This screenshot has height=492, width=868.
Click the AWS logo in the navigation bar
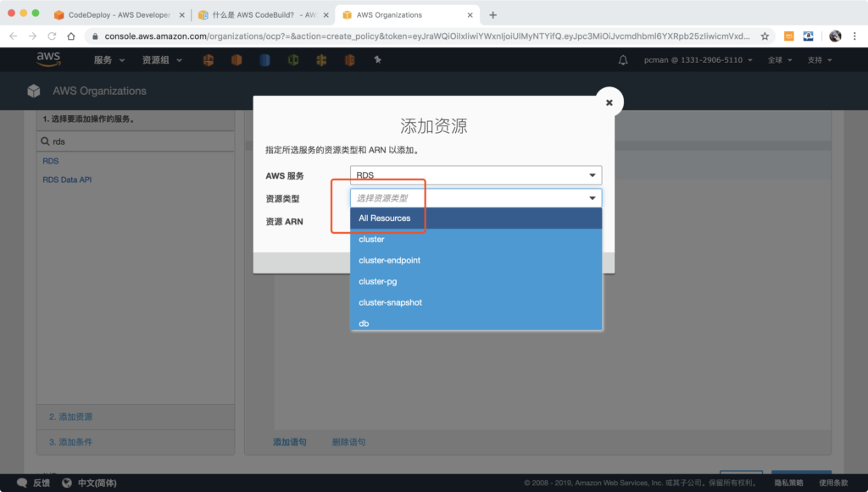[48, 59]
